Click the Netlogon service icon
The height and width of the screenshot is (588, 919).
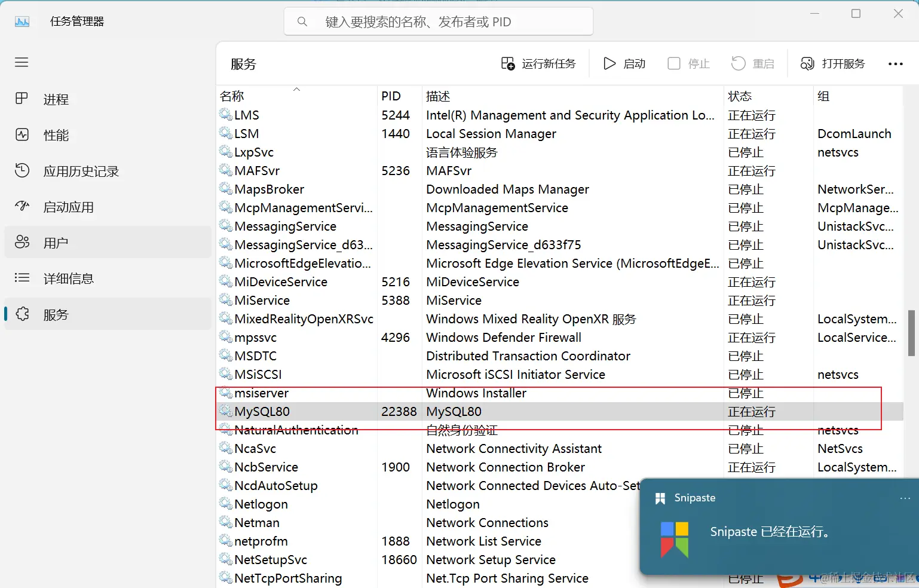tap(226, 503)
